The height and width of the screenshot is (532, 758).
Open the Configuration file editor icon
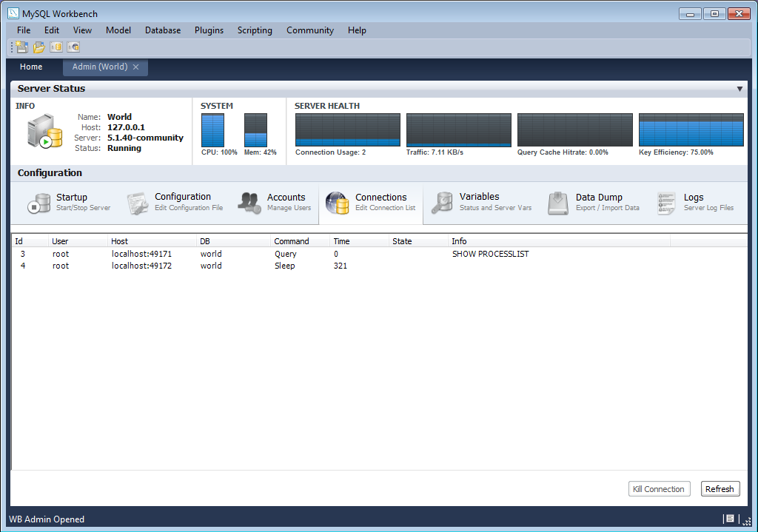pyautogui.click(x=138, y=203)
